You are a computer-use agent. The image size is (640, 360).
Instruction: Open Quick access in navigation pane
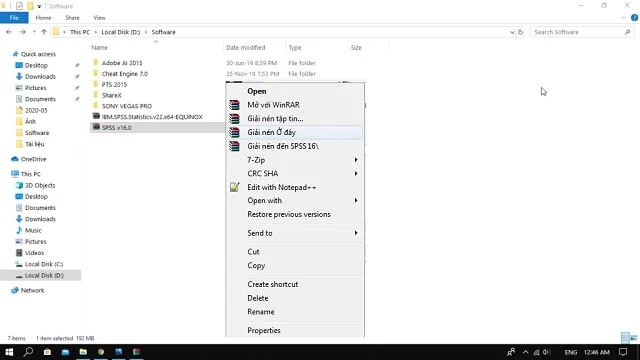point(38,54)
